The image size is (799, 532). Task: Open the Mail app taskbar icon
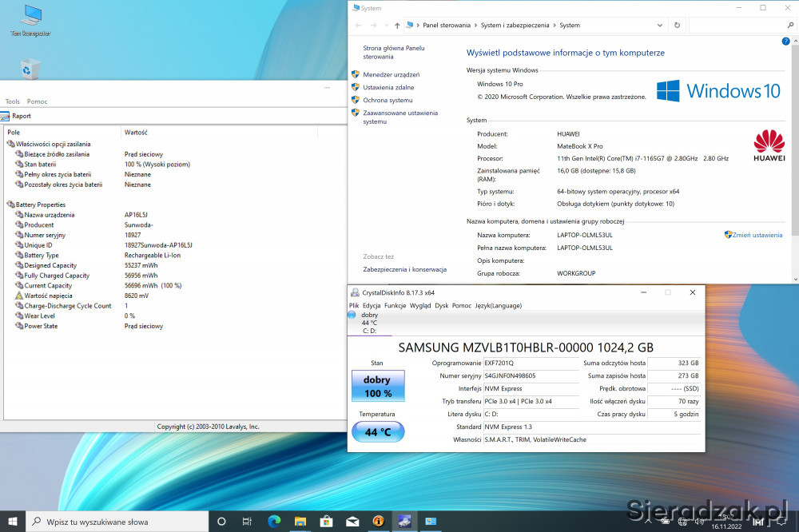click(x=352, y=522)
